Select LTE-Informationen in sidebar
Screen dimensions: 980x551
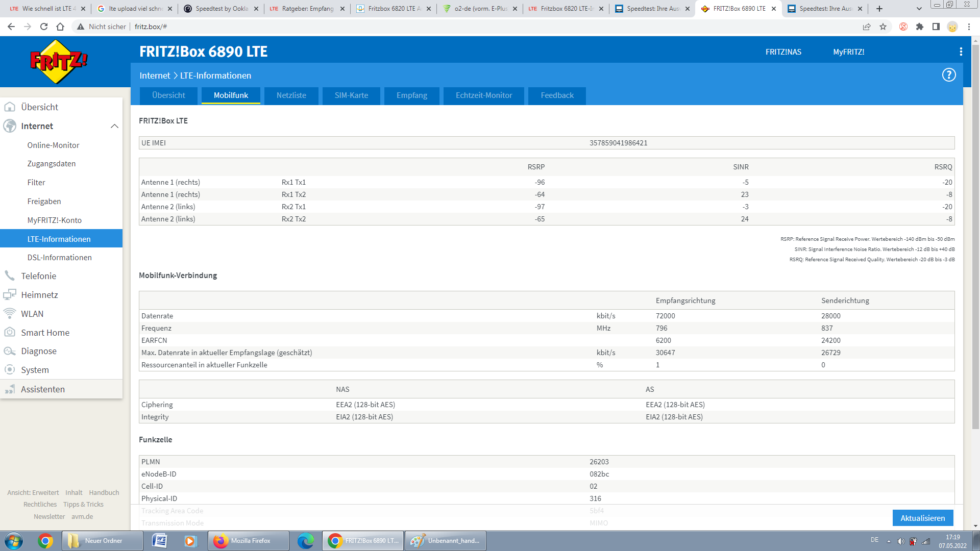pos(61,239)
